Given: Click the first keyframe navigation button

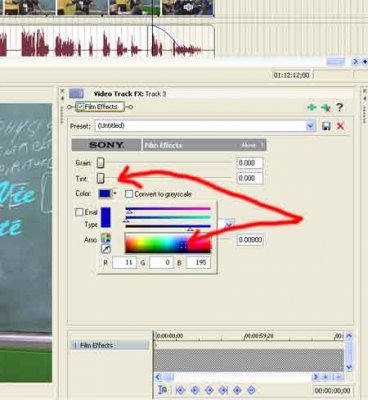Looking at the screenshot, I should pos(180,390).
